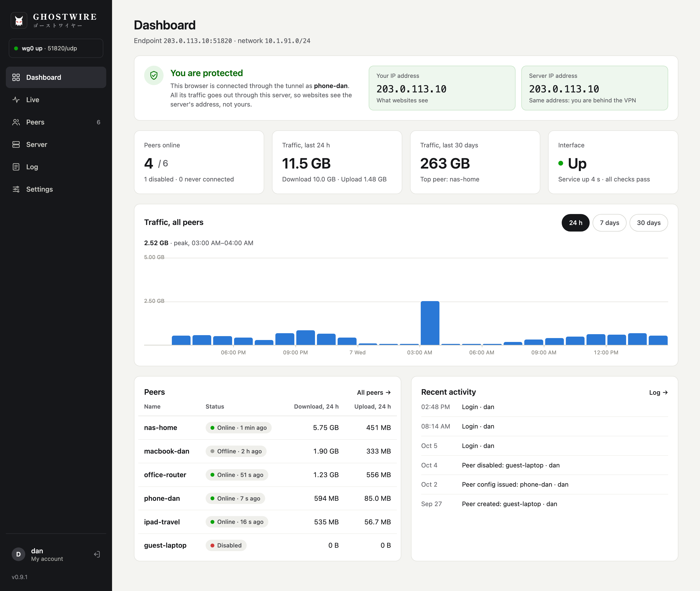700x591 pixels.
Task: Open the Log link in Recent activity
Action: (x=658, y=392)
